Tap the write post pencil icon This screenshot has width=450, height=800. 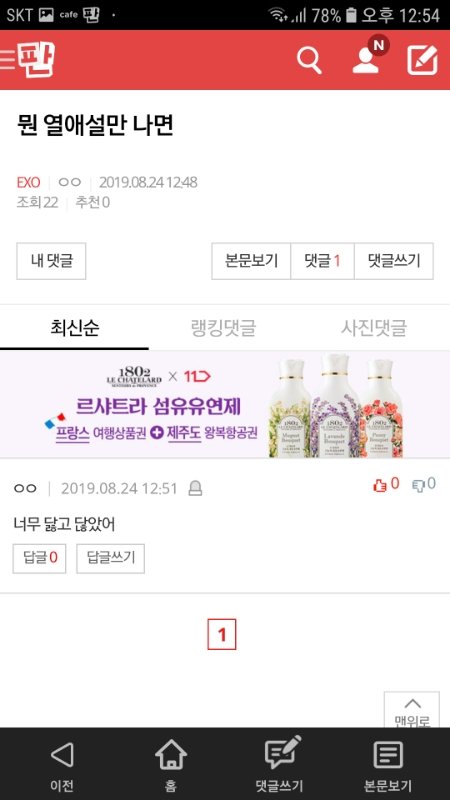point(422,60)
